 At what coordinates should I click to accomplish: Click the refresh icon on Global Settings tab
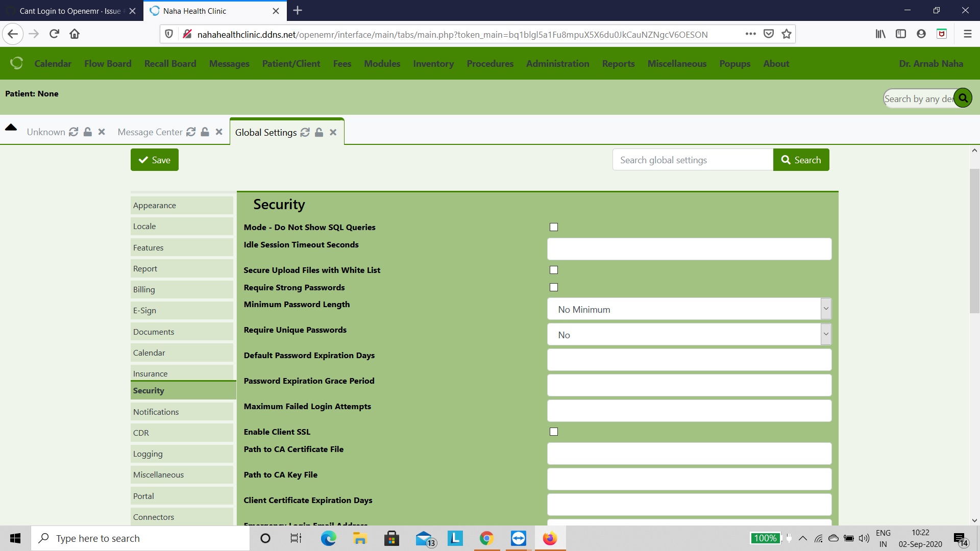coord(305,132)
